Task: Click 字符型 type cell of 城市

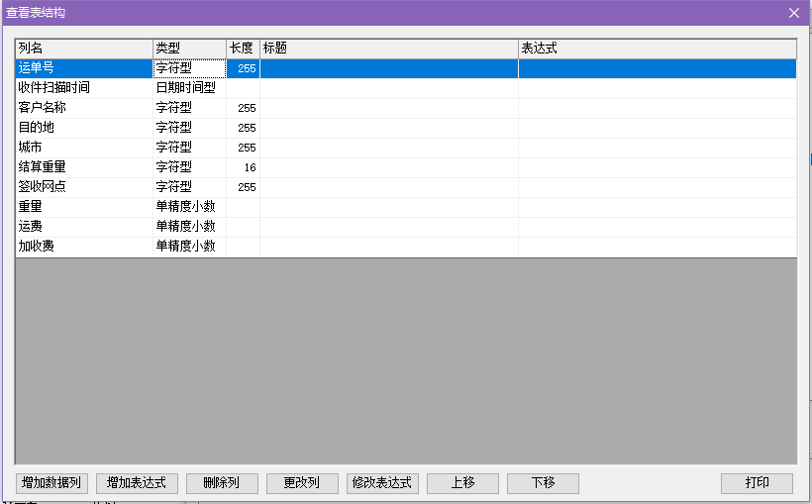Action: point(189,148)
